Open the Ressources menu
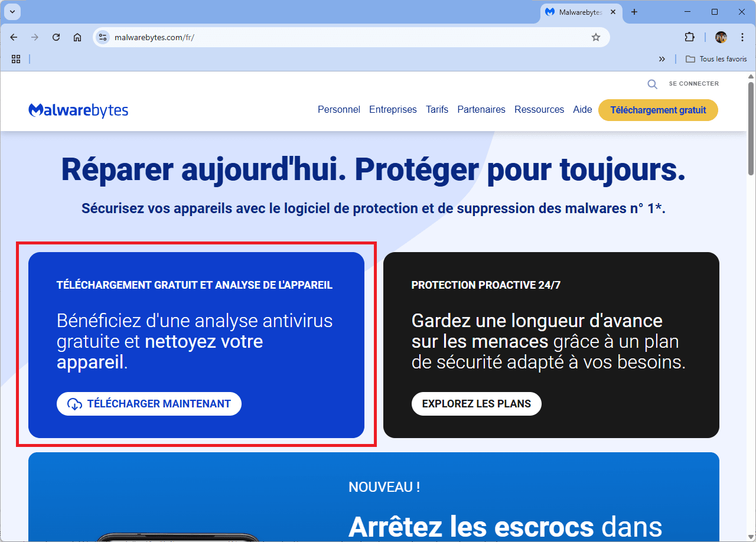The image size is (756, 542). pyautogui.click(x=539, y=110)
